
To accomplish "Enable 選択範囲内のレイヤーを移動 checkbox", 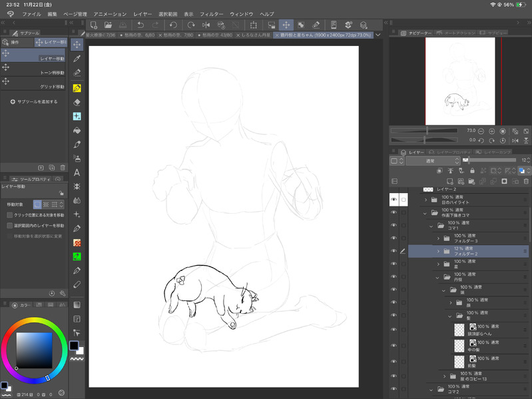I will 10,226.
